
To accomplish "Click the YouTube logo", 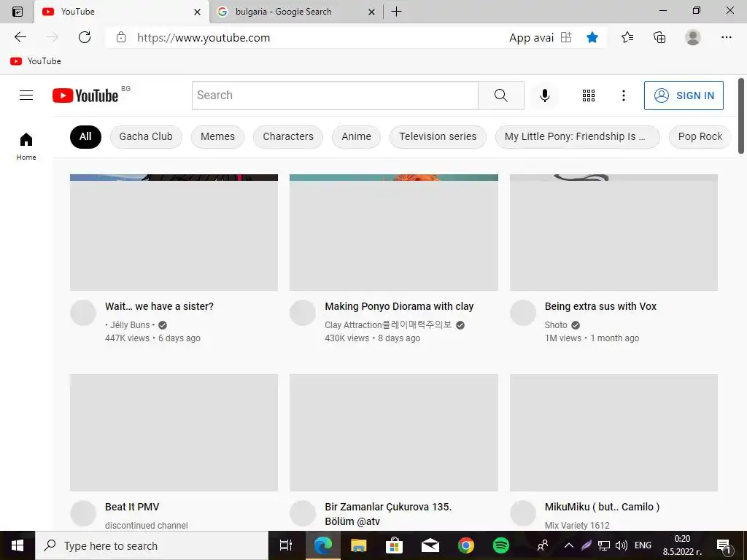I will 85,96.
